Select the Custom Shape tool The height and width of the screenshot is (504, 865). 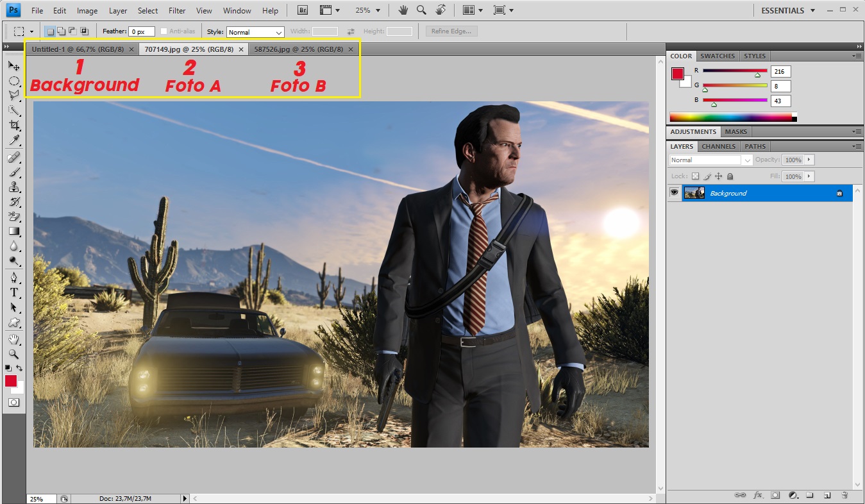point(13,323)
